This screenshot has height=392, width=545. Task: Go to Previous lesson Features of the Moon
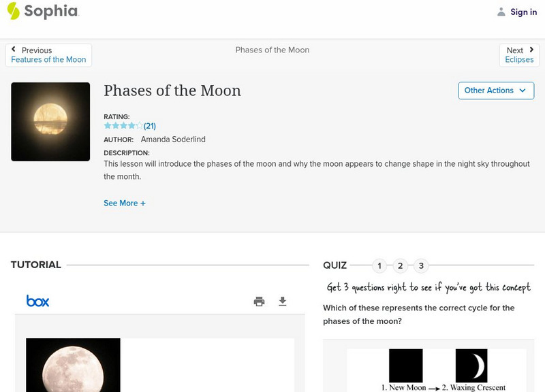click(x=48, y=55)
